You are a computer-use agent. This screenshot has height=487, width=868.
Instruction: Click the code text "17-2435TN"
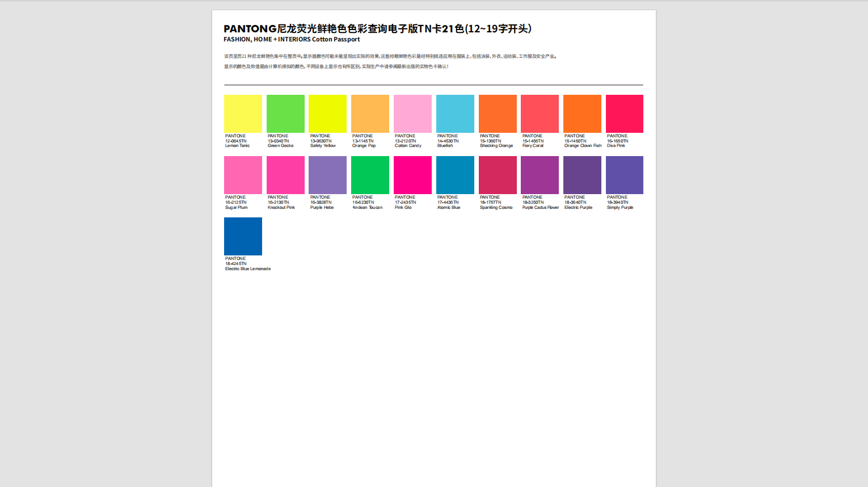pyautogui.click(x=405, y=202)
